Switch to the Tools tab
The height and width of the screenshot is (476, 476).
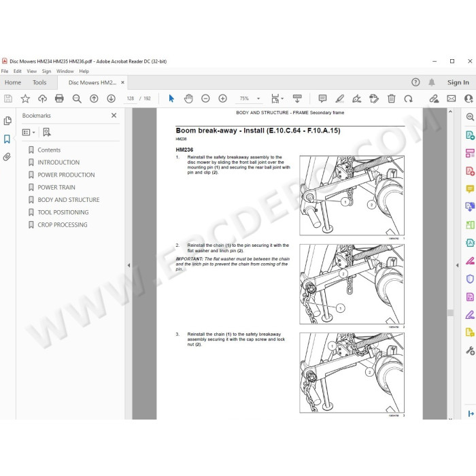click(x=39, y=82)
